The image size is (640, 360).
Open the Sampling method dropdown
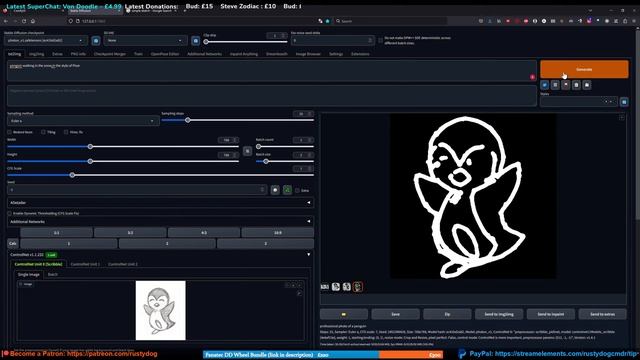pyautogui.click(x=83, y=121)
